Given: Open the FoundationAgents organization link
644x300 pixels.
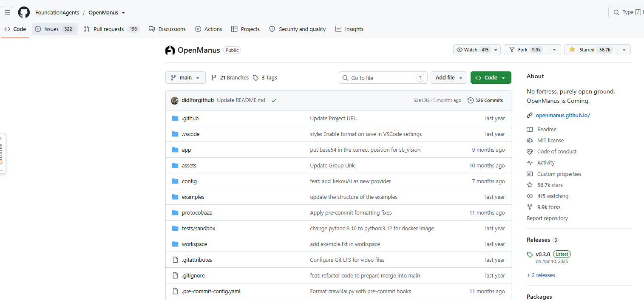Looking at the screenshot, I should pos(57,13).
